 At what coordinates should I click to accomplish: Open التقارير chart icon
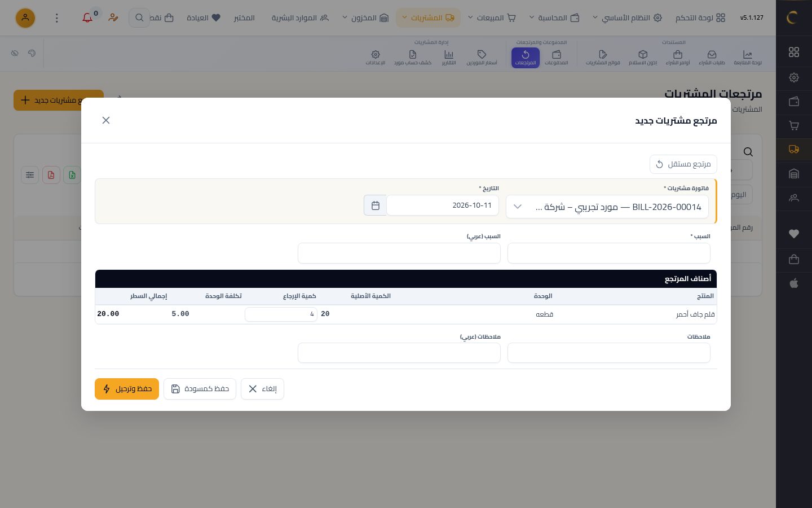point(449,58)
